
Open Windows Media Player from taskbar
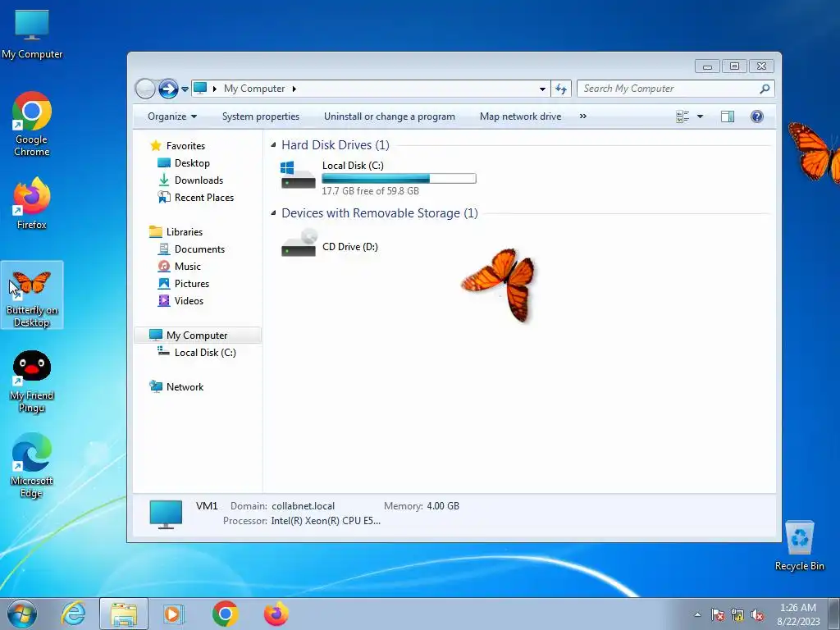(174, 614)
